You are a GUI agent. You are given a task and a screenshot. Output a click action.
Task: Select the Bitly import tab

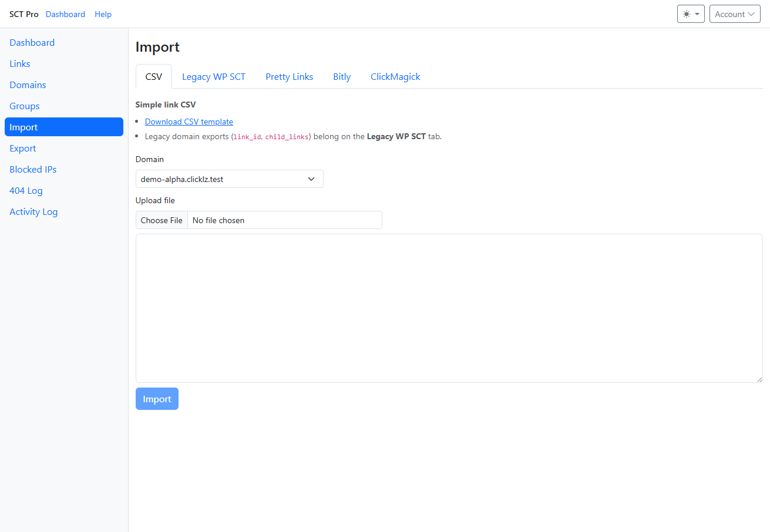click(x=342, y=76)
